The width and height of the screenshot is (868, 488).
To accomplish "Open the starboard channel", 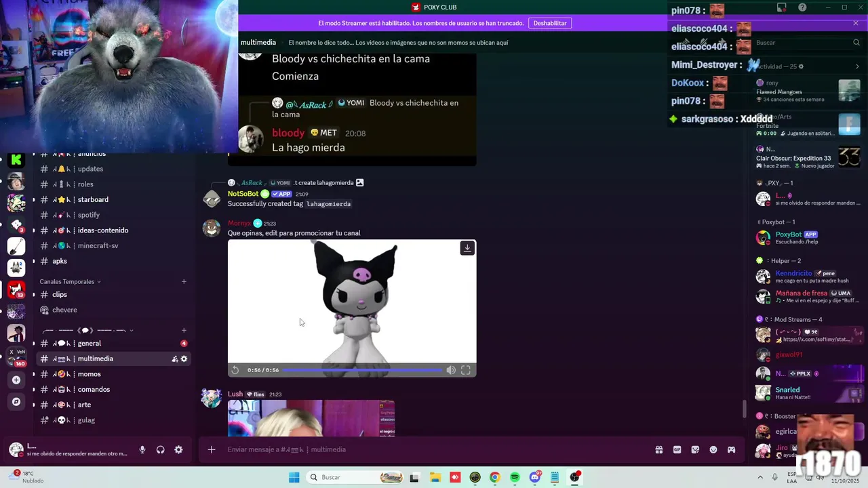I will [113, 199].
